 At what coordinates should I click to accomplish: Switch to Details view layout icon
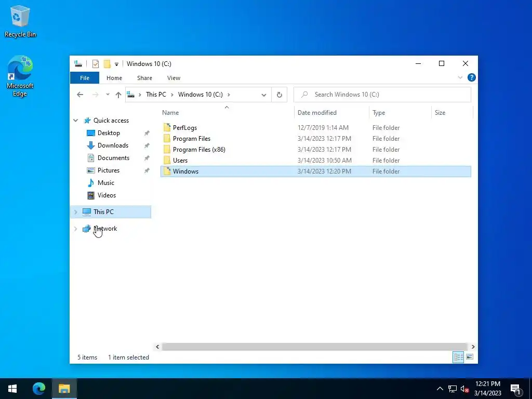click(x=458, y=357)
